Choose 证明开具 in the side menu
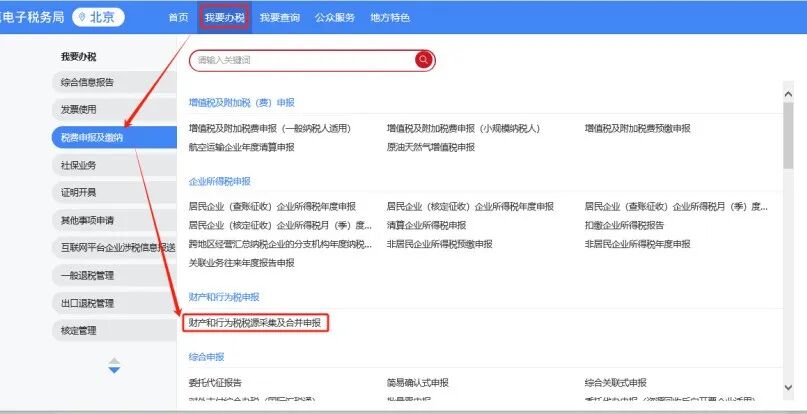 tap(79, 192)
